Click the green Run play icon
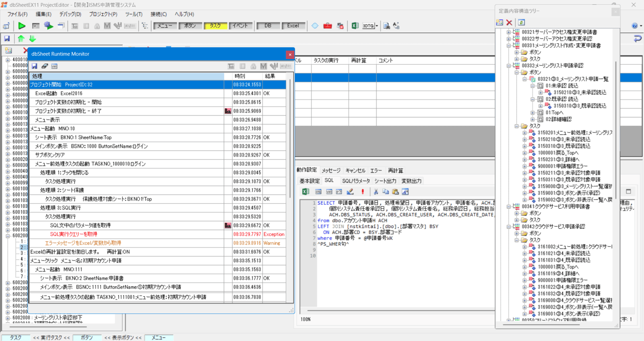The image size is (644, 341). click(22, 26)
